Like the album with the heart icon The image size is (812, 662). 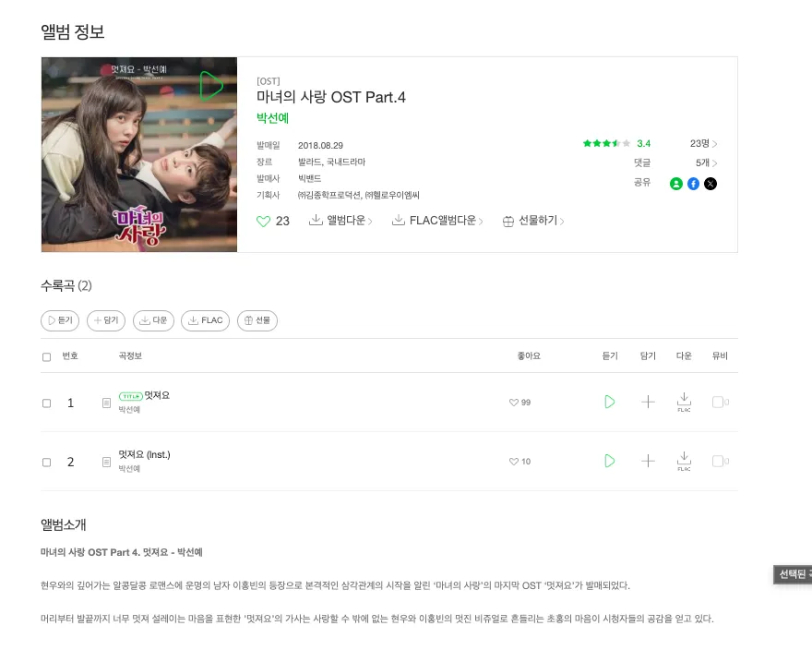coord(263,222)
